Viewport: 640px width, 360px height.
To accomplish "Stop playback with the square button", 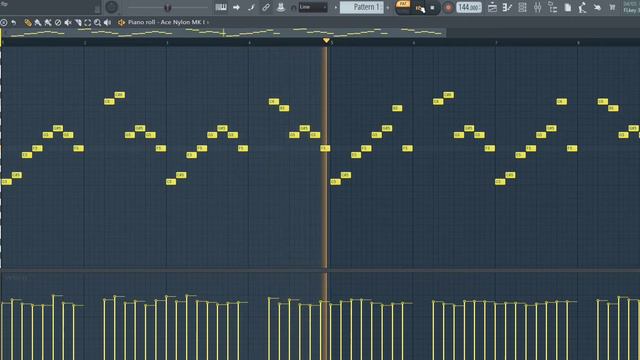I will (432, 8).
